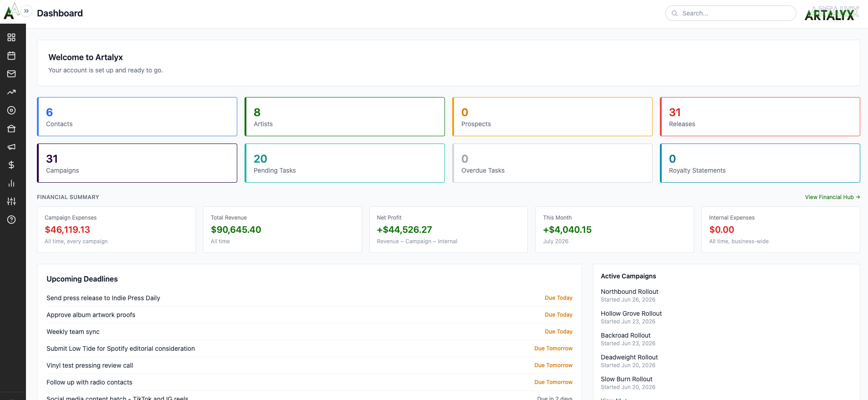Open the Prospects stat card
The image size is (868, 400).
click(x=552, y=117)
